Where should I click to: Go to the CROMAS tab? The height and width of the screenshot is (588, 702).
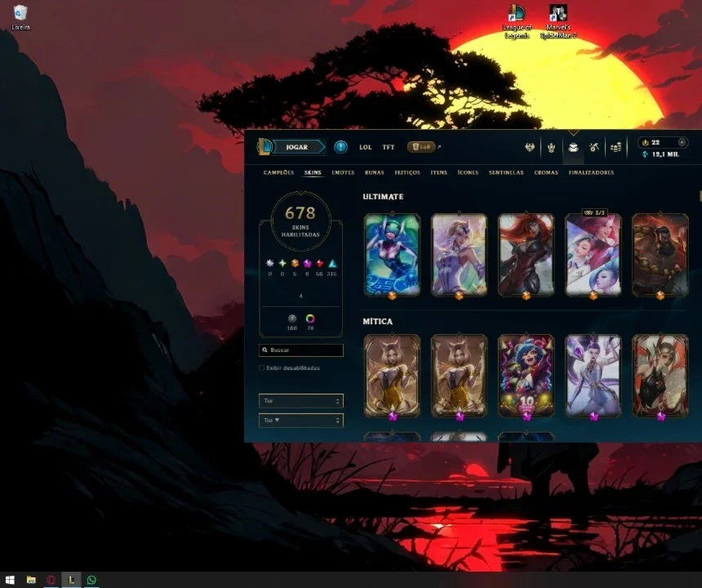coord(546,172)
